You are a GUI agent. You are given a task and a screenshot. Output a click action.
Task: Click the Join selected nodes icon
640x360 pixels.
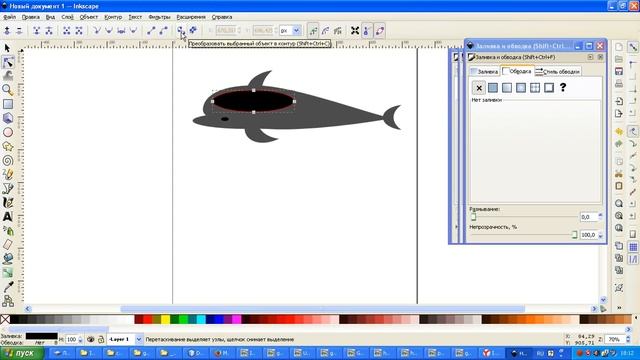[36, 31]
